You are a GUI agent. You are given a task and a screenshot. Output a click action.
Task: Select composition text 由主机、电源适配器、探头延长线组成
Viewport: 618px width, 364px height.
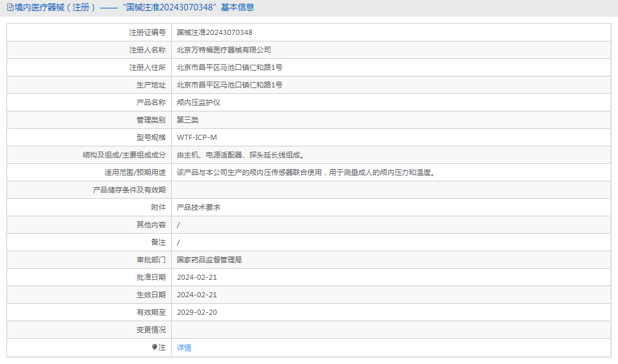point(241,155)
